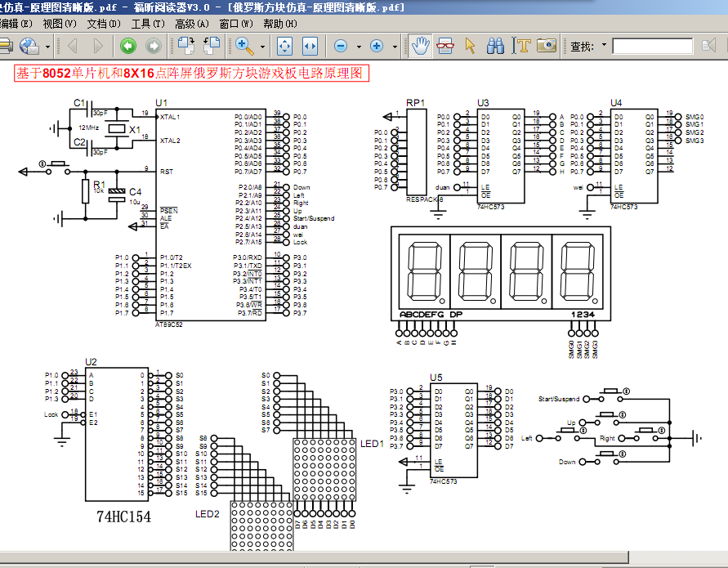Open the 视图(V) menu
The width and height of the screenshot is (728, 568).
click(x=60, y=24)
